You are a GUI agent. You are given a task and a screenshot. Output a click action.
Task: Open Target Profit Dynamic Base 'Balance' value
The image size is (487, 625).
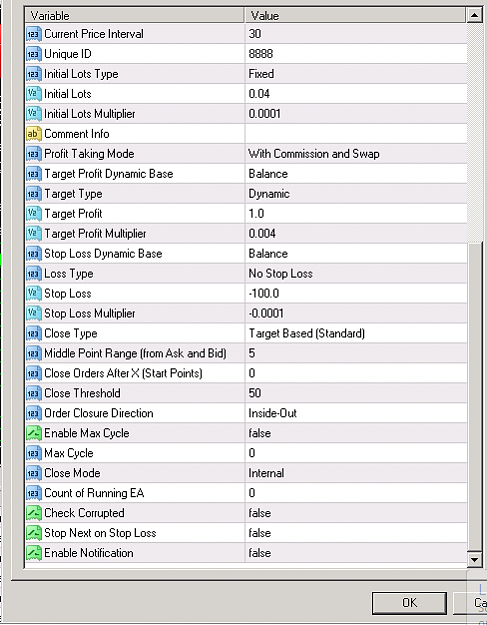click(356, 174)
